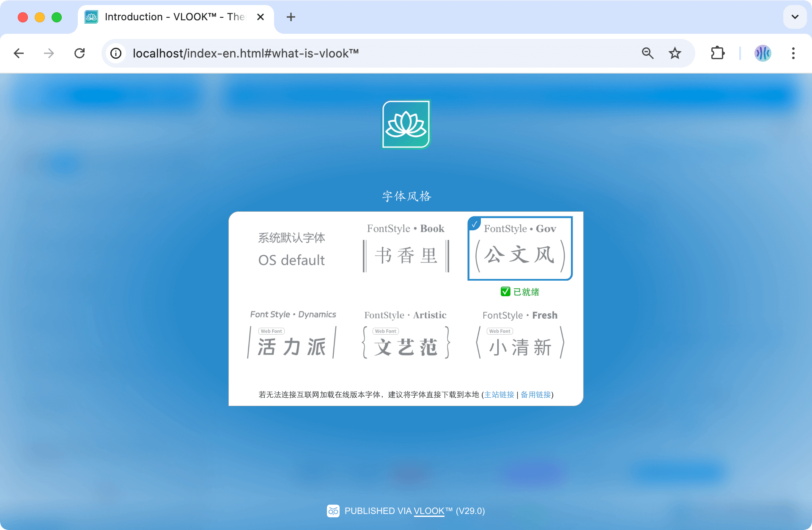Open the 主站链接 font download link
812x530 pixels.
coord(499,394)
